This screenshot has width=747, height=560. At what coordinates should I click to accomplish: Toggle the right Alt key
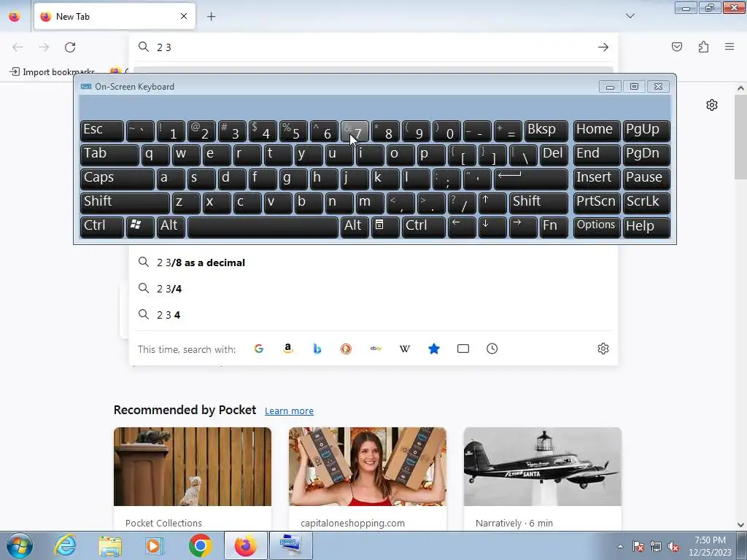[355, 226]
